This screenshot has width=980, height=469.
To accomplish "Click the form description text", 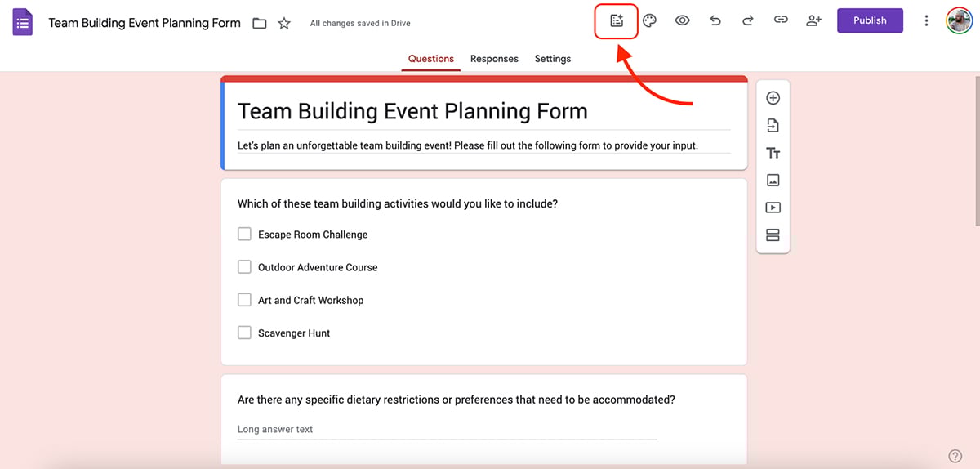I will click(x=468, y=145).
